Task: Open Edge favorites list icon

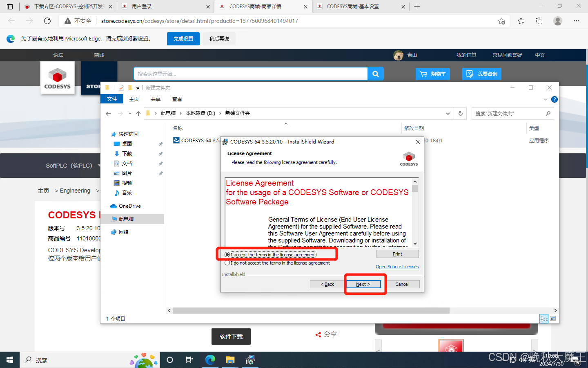Action: pyautogui.click(x=521, y=21)
